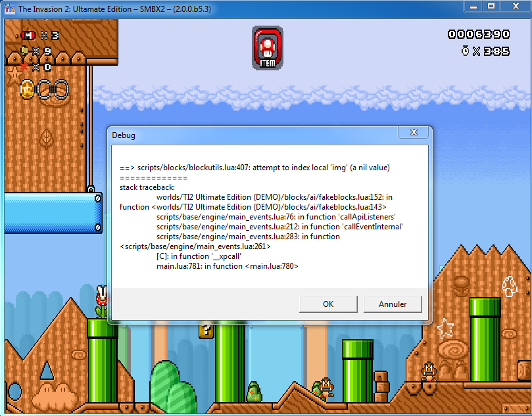The image size is (532, 416).
Task: Click the 'main.lua:781' traceback line
Action: pos(228,266)
